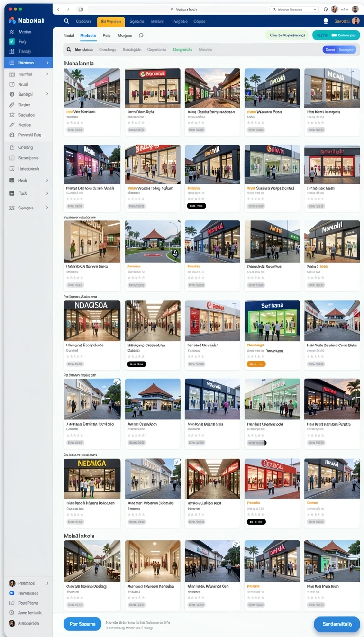Open notifications bell in the blue header
This screenshot has height=637, width=364.
coord(326,21)
